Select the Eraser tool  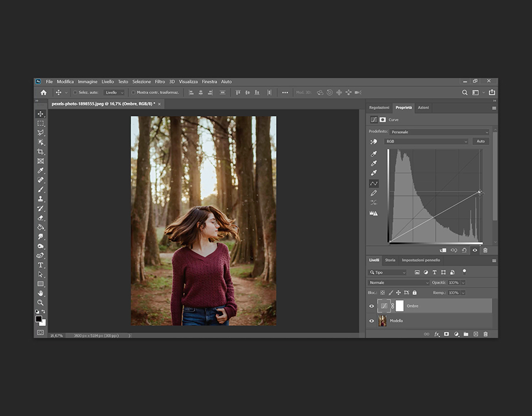(x=41, y=217)
